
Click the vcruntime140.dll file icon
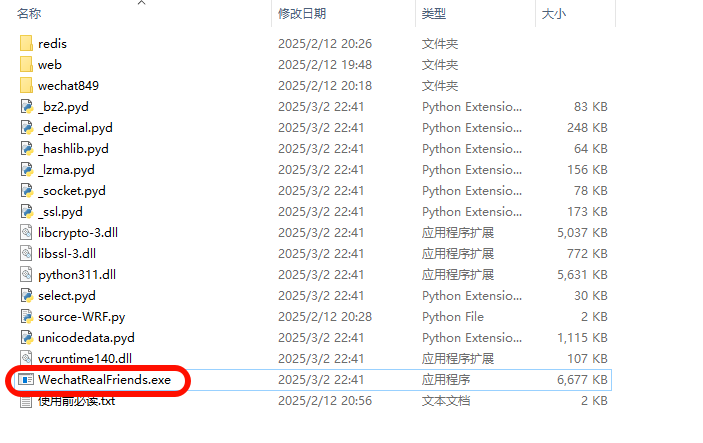click(x=26, y=359)
